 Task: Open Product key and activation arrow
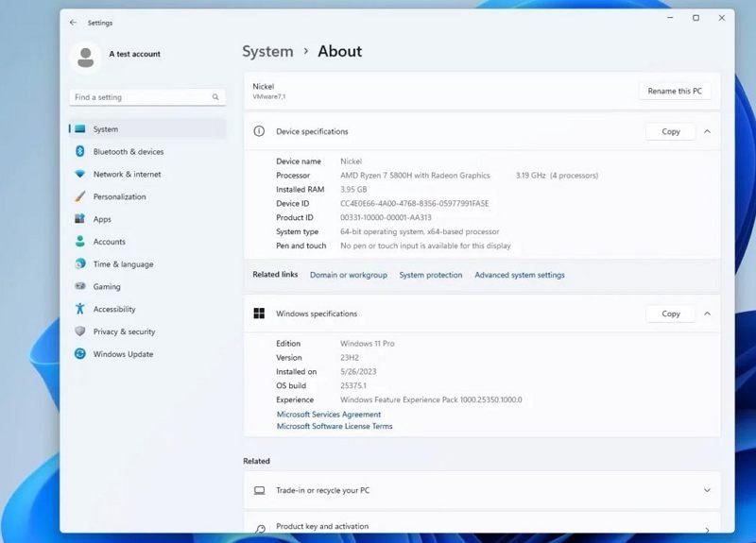point(707,530)
